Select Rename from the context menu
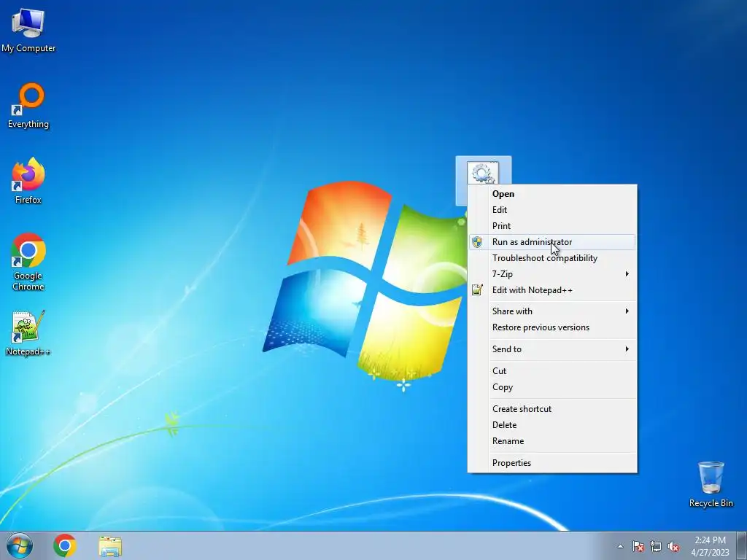The height and width of the screenshot is (560, 747). click(552, 441)
